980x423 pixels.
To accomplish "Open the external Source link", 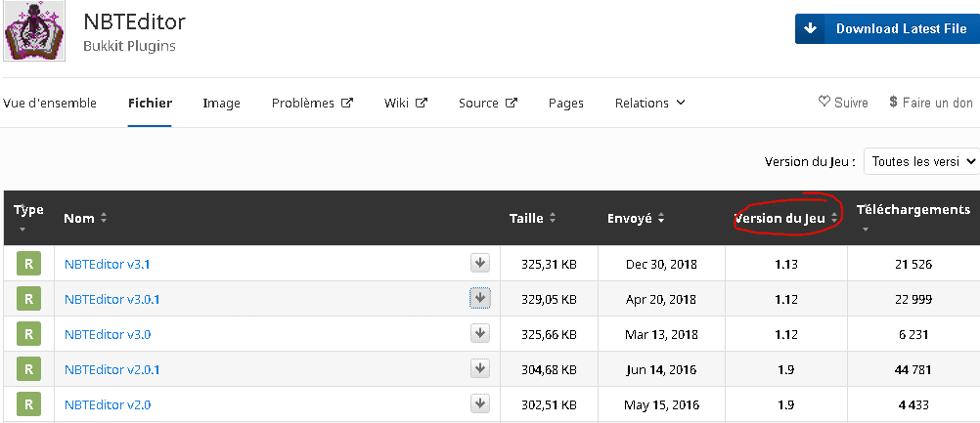I will 487,103.
